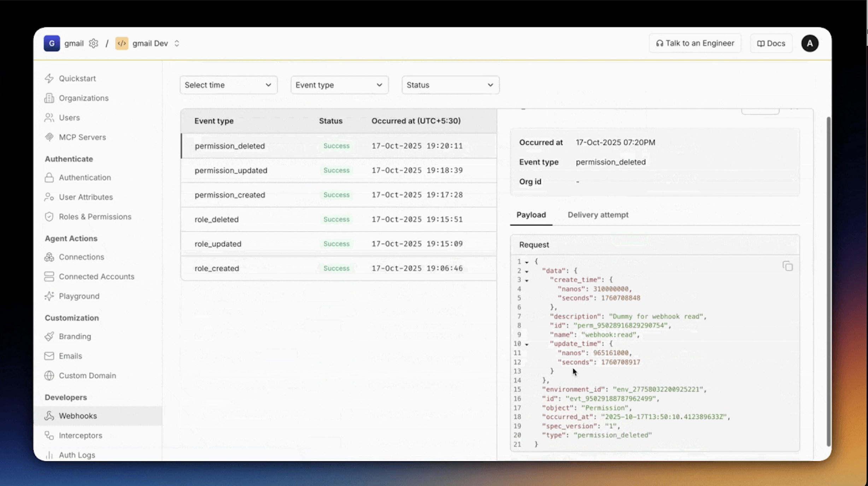Click Talk to an Engineer button
The width and height of the screenshot is (868, 486).
point(695,43)
